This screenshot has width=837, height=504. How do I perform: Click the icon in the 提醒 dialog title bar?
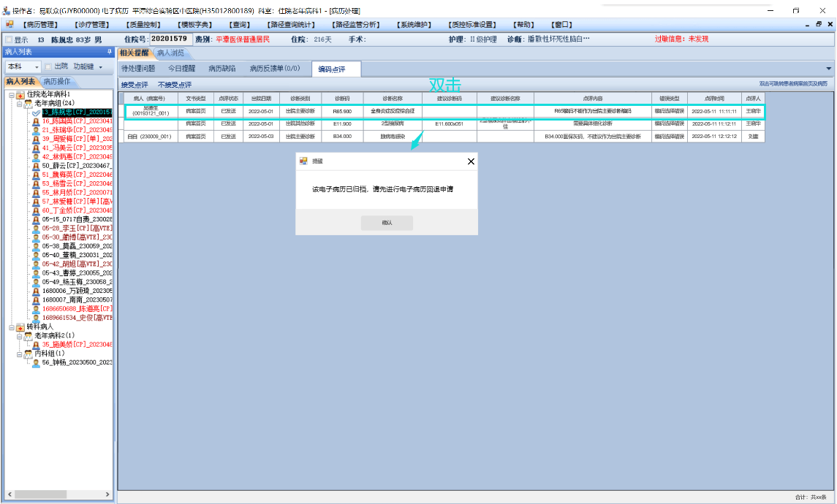[x=303, y=161]
